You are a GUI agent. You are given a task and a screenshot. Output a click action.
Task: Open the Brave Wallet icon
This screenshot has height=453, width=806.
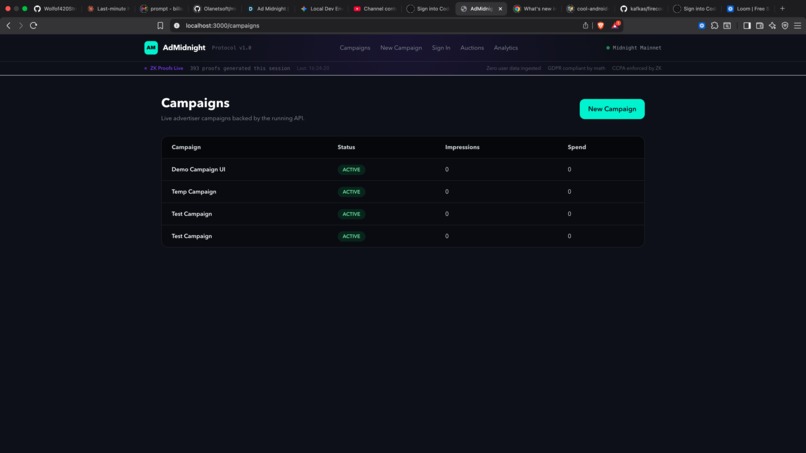click(760, 25)
